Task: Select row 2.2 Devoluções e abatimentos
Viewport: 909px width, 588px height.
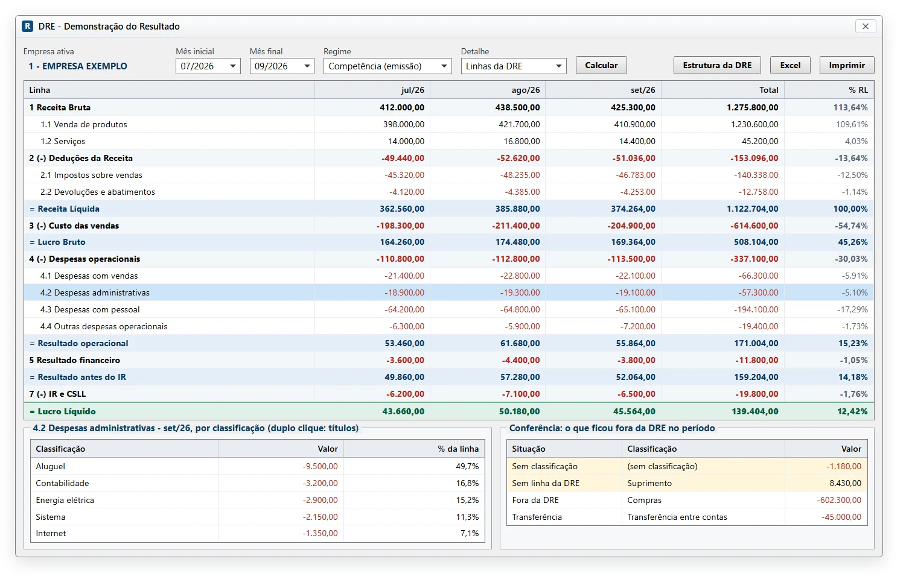Action: 449,192
